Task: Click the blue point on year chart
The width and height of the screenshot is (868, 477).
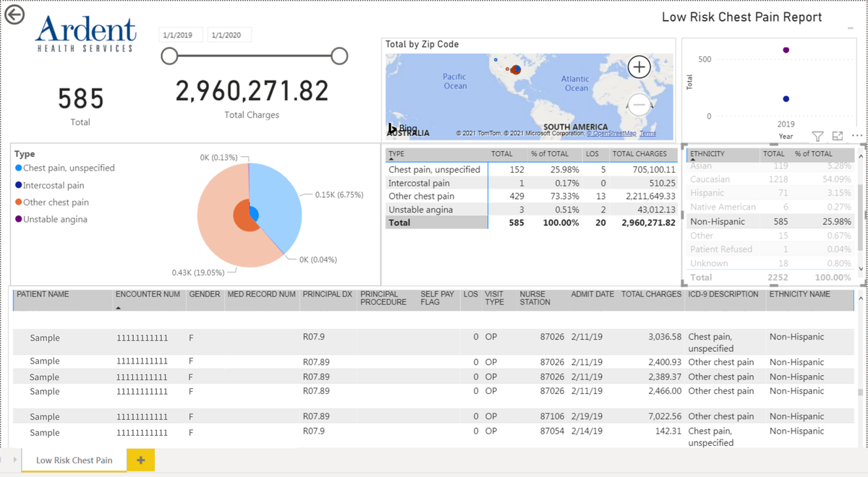Action: 786,99
